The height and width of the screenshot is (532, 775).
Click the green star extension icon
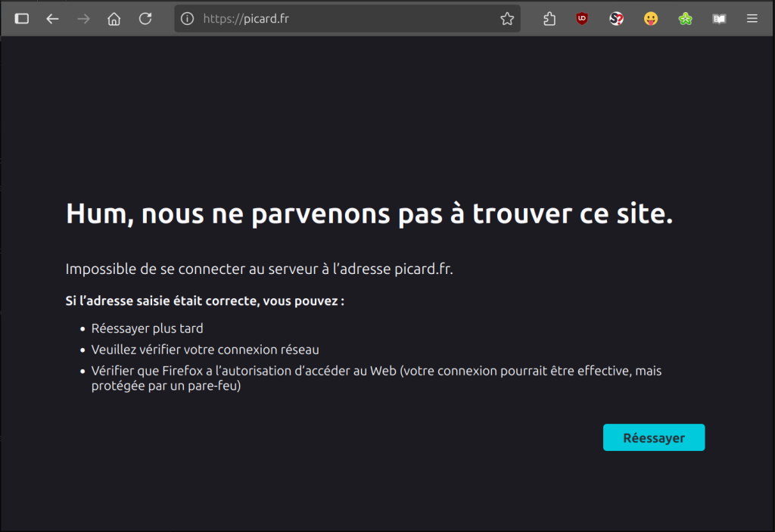[685, 19]
